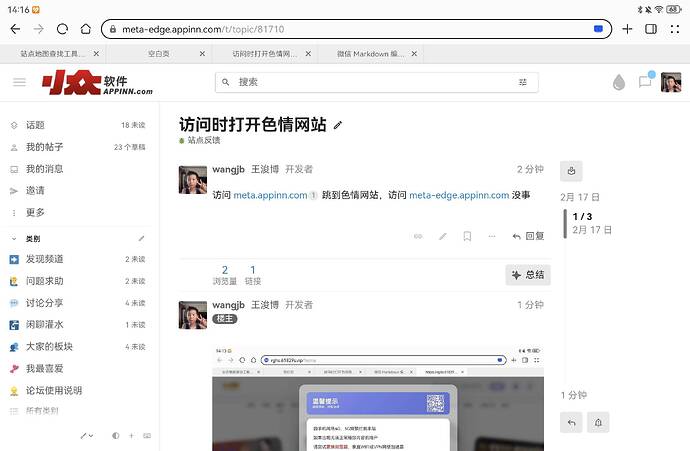
Task: Click the topic admin button above the timeline
Action: tap(571, 171)
